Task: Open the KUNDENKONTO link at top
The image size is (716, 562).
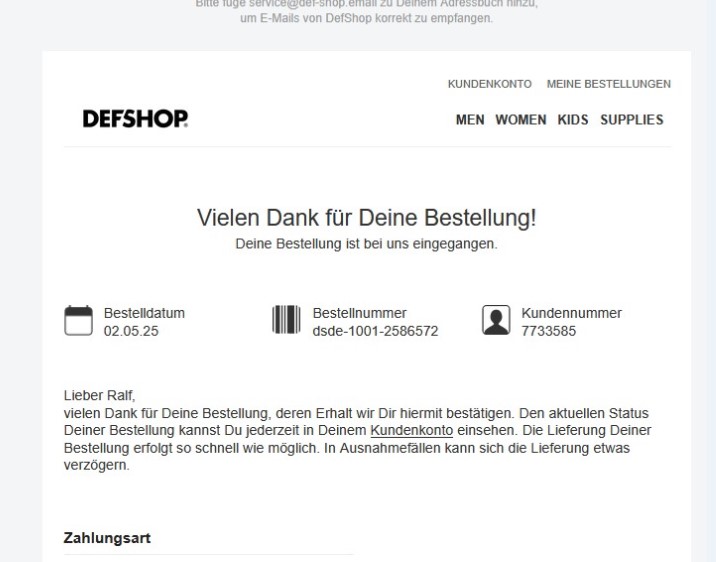Action: [x=490, y=84]
